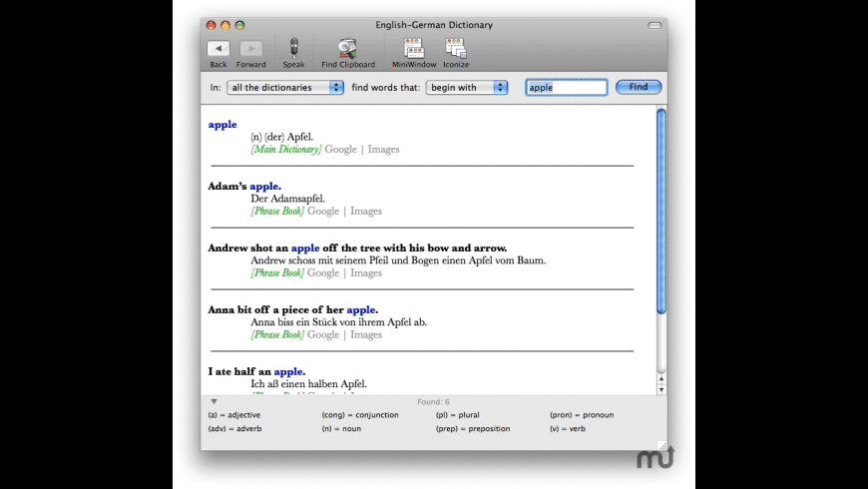The width and height of the screenshot is (868, 489).
Task: Click the text 'Der Adamsapfel.'
Action: click(x=288, y=199)
